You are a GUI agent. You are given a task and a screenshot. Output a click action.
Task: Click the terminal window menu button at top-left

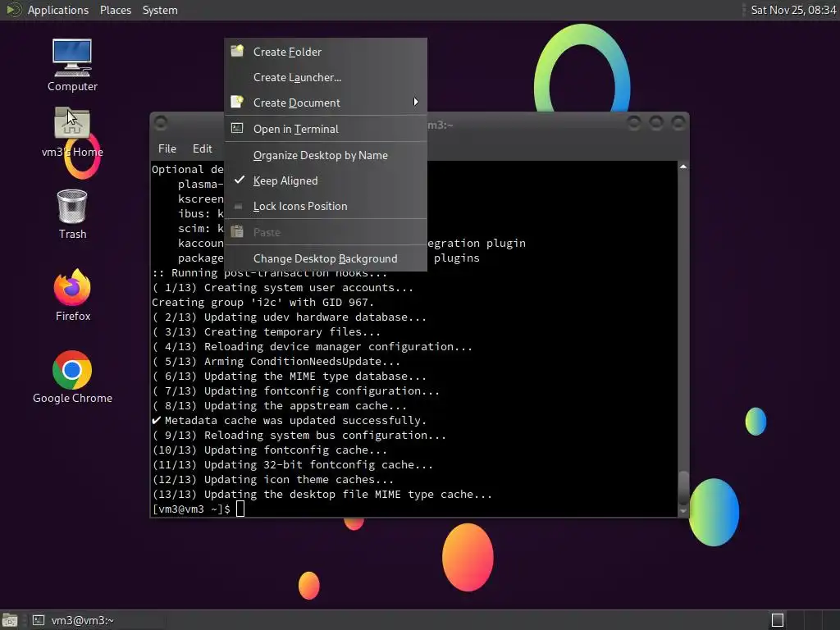pyautogui.click(x=161, y=123)
